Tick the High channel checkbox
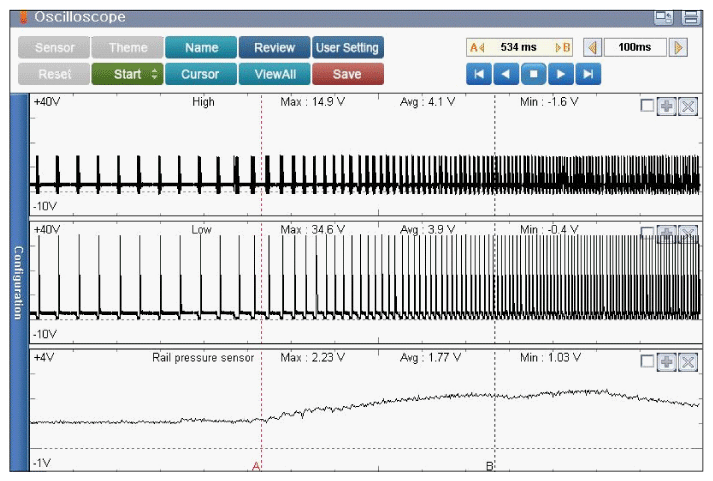The width and height of the screenshot is (713, 481). coord(647,107)
